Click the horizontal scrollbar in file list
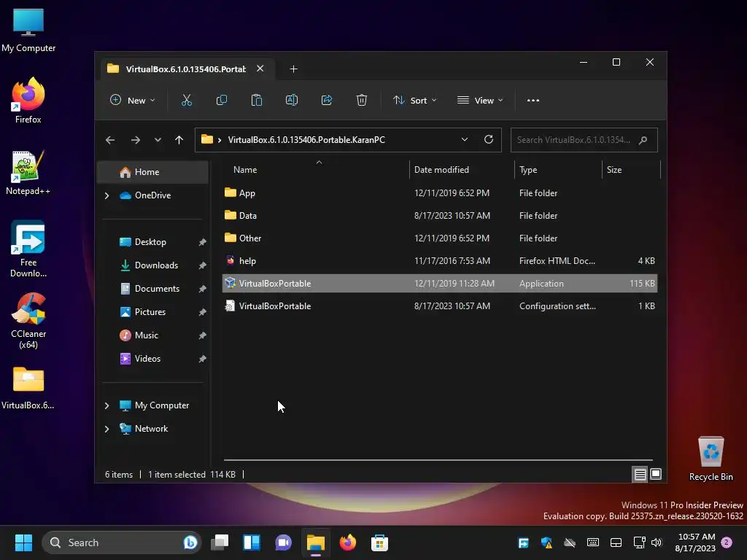Screen dimensions: 747x560 [x=438, y=460]
